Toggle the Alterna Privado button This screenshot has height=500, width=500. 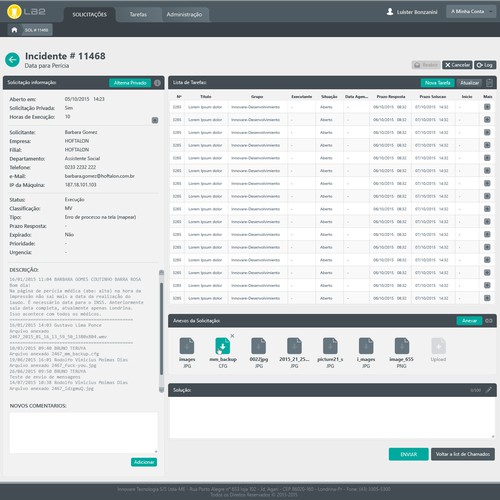[130, 83]
